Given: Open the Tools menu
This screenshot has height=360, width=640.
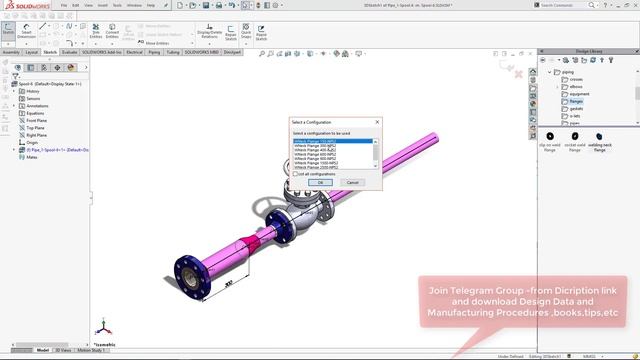Looking at the screenshot, I should (117, 5).
